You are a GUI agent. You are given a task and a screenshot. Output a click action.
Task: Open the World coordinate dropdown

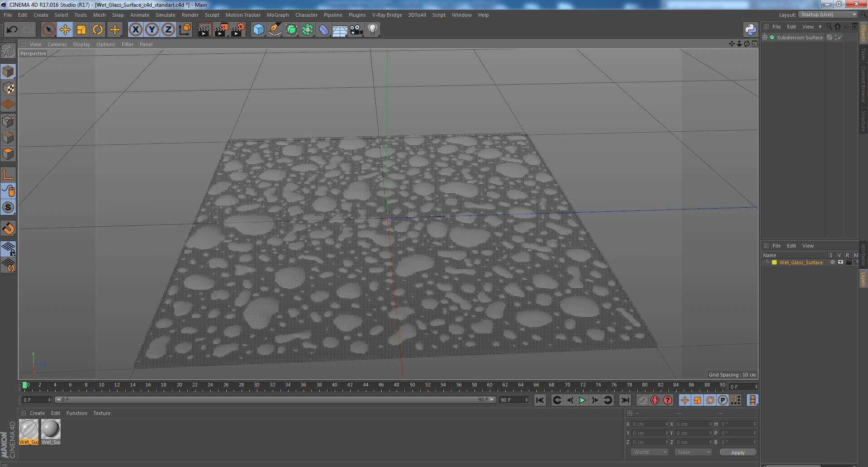coord(649,452)
